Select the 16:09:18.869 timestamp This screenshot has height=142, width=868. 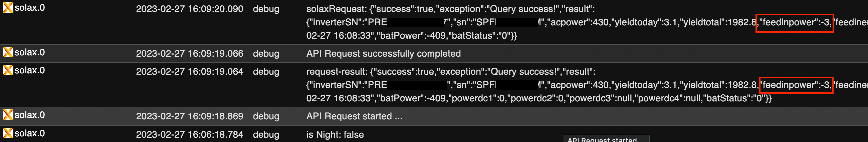pyautogui.click(x=189, y=116)
